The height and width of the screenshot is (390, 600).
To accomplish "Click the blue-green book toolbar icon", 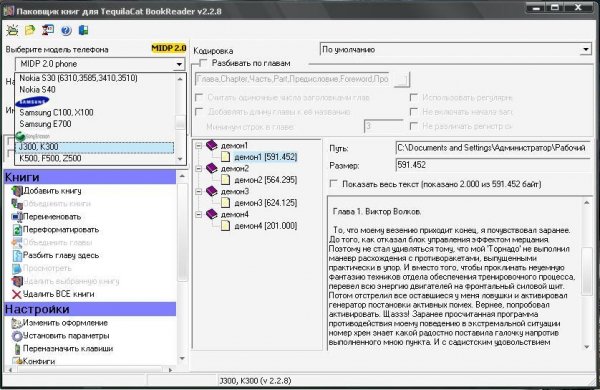I will [83, 30].
